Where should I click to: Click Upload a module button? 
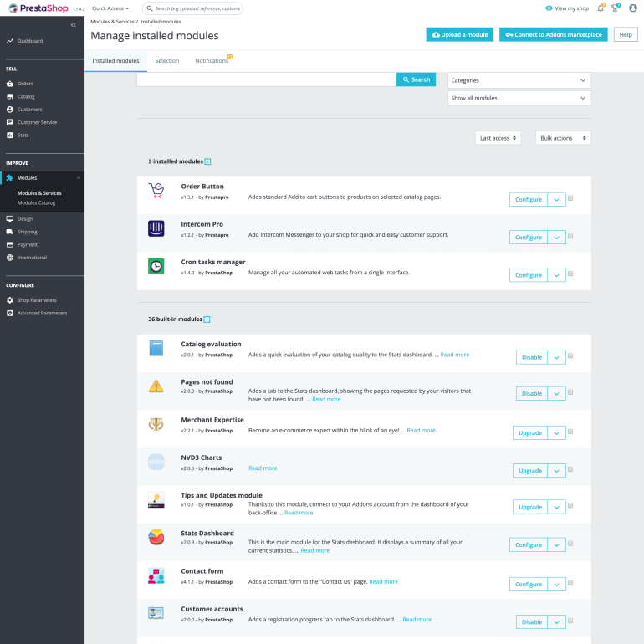[460, 35]
